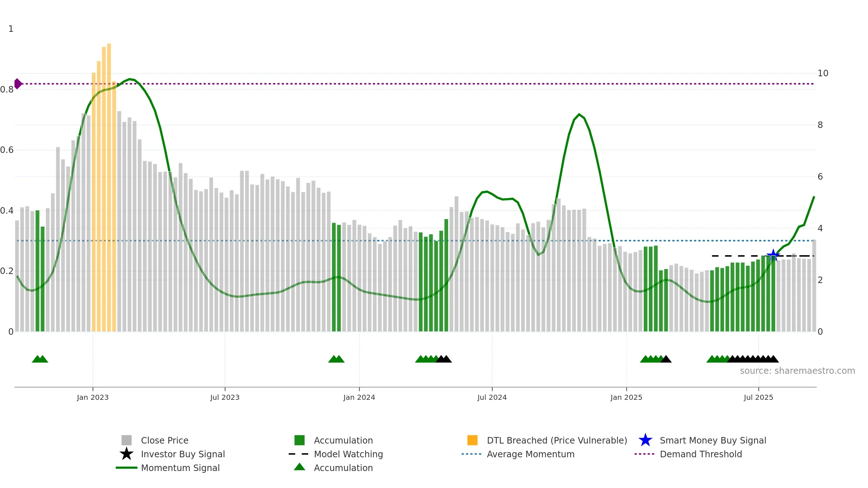Click the Jan 2023 axis label
The image size is (868, 488).
[x=93, y=398]
